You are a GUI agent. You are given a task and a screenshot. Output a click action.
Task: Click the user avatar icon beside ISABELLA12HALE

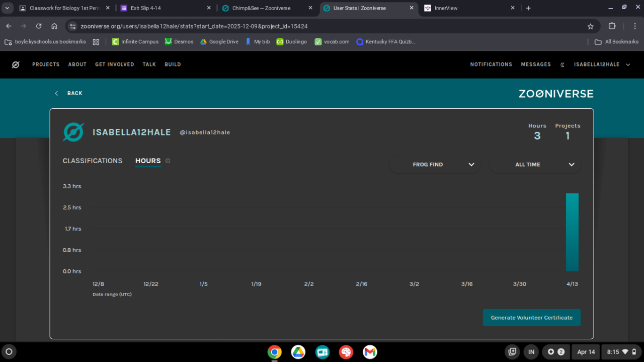(x=73, y=132)
